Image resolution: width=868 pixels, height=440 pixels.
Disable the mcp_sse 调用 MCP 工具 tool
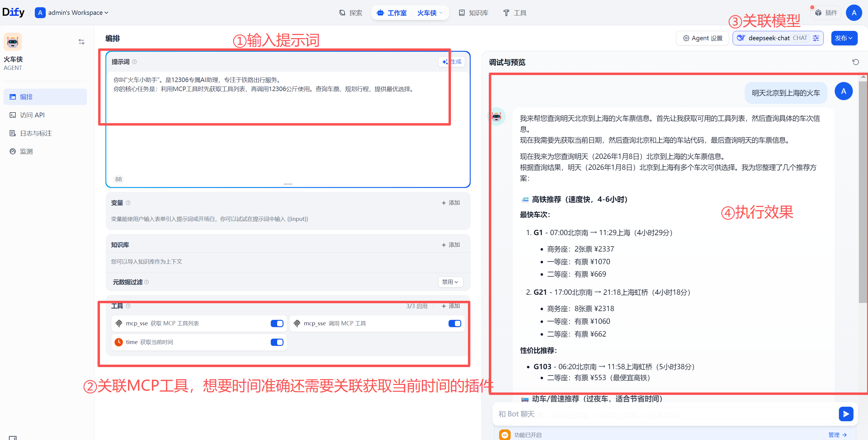pyautogui.click(x=455, y=323)
